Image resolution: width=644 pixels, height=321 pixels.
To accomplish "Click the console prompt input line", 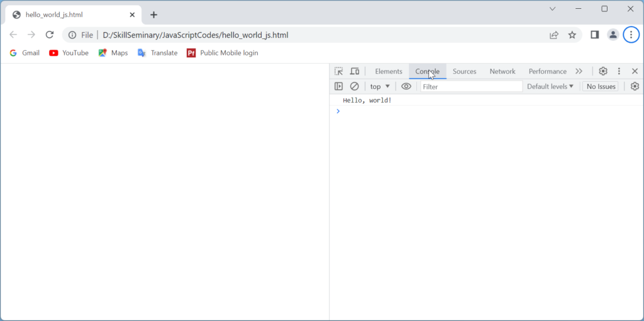I will click(487, 111).
